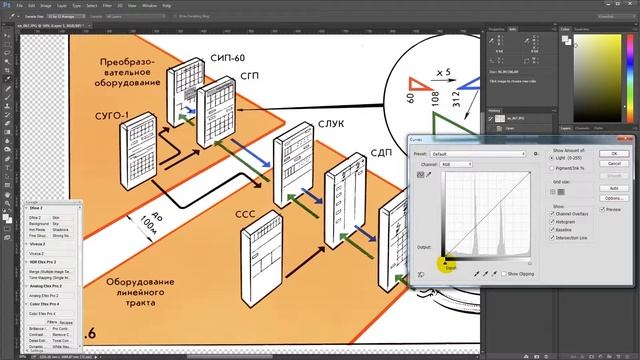Open the Preset dropdown in Curves
Screen dimensions: 640x360
click(x=478, y=154)
